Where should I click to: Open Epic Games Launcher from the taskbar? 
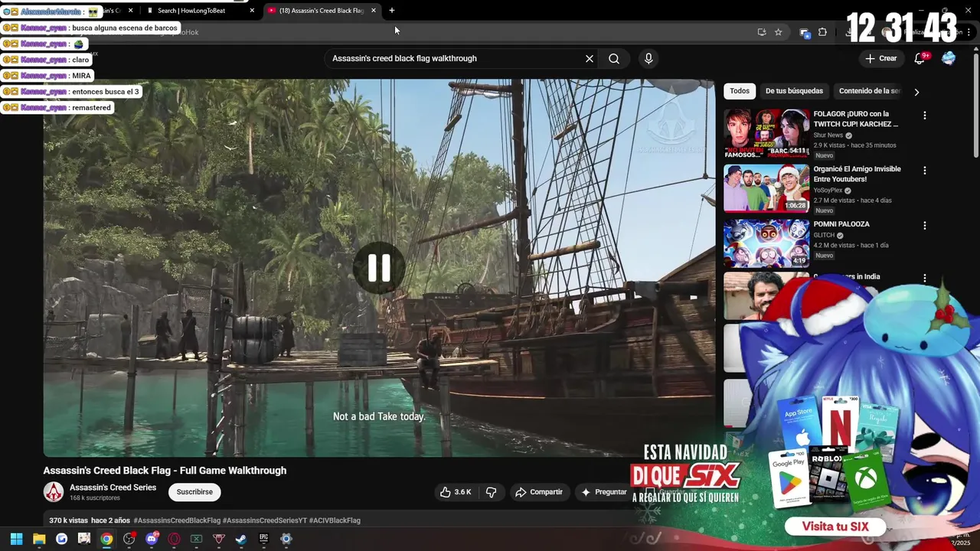click(263, 539)
